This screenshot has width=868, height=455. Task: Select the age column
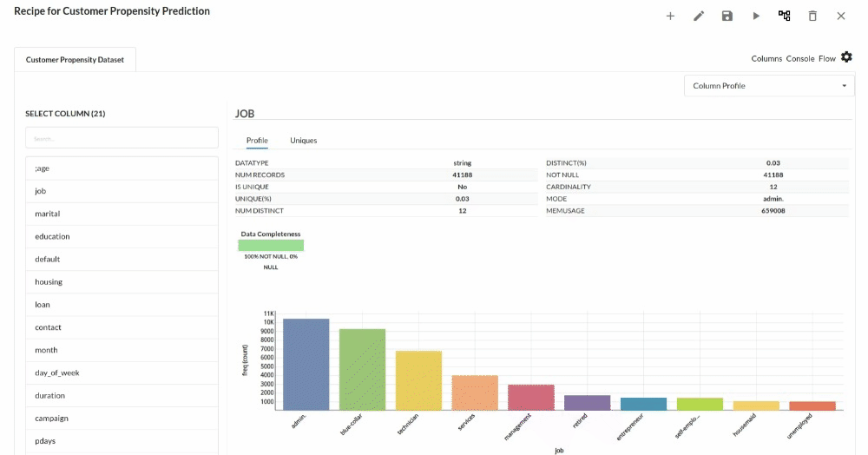tap(122, 168)
